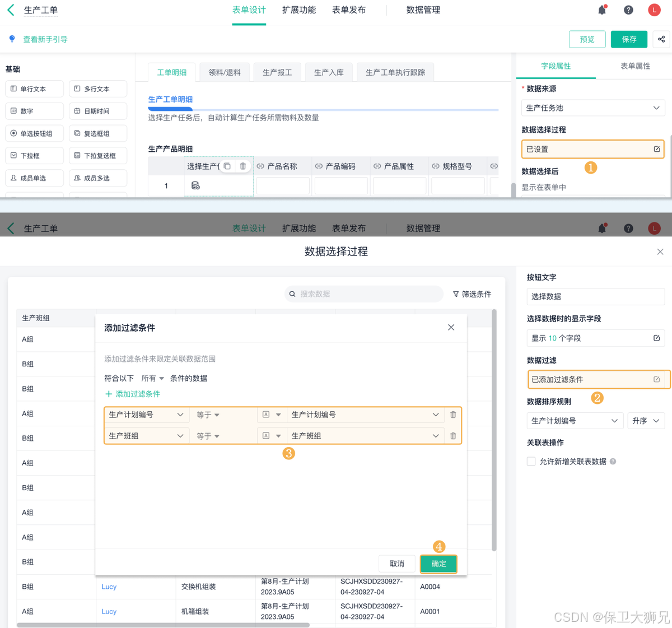Open the 所有 condition-match dropdown
672x628 pixels.
click(x=152, y=378)
